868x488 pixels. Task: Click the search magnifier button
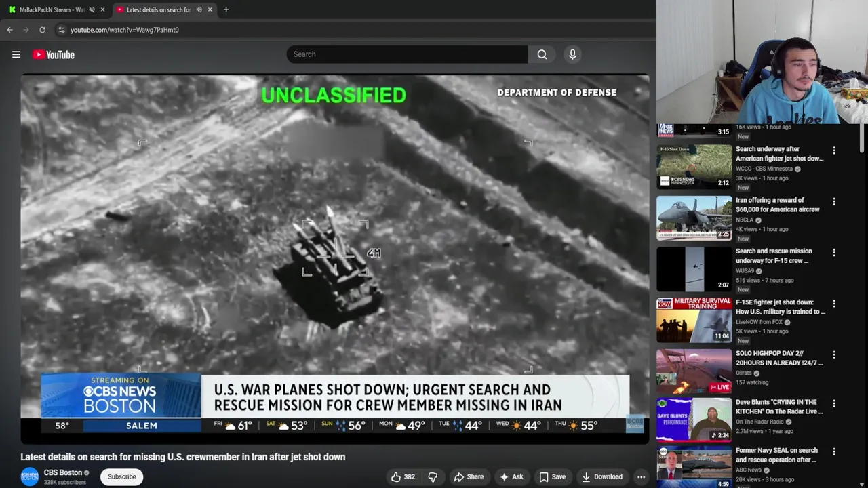542,54
